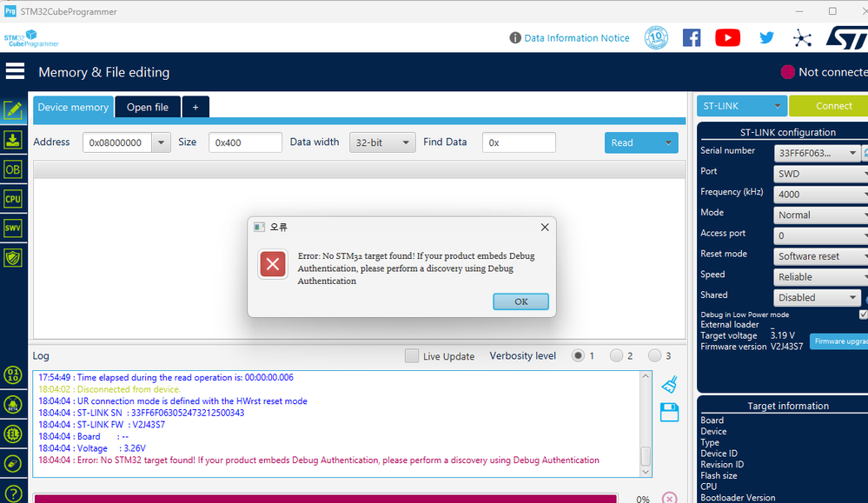Open the ST YouTube channel icon
The height and width of the screenshot is (503, 868).
point(727,37)
